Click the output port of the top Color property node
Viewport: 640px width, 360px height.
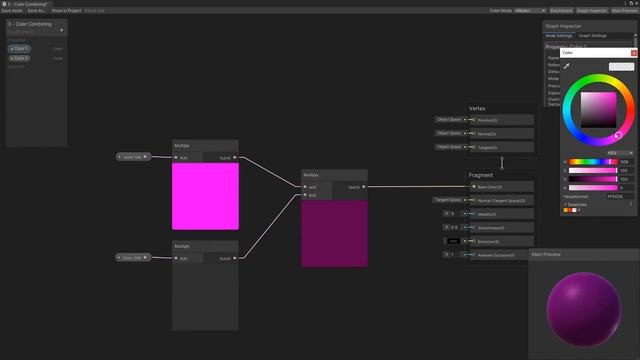click(145, 157)
